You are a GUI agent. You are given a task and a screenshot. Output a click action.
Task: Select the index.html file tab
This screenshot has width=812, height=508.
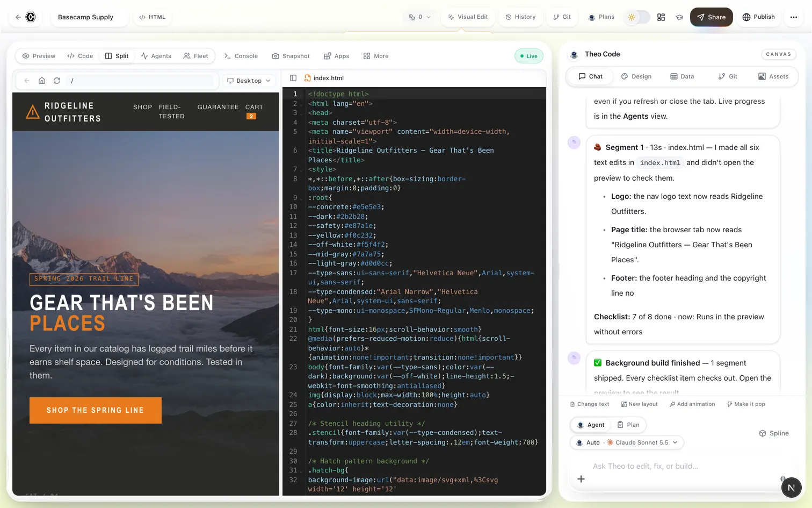tap(324, 78)
